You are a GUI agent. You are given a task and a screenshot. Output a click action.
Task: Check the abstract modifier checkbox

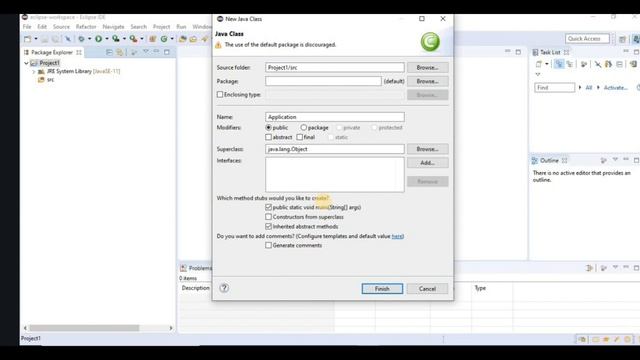(269, 137)
